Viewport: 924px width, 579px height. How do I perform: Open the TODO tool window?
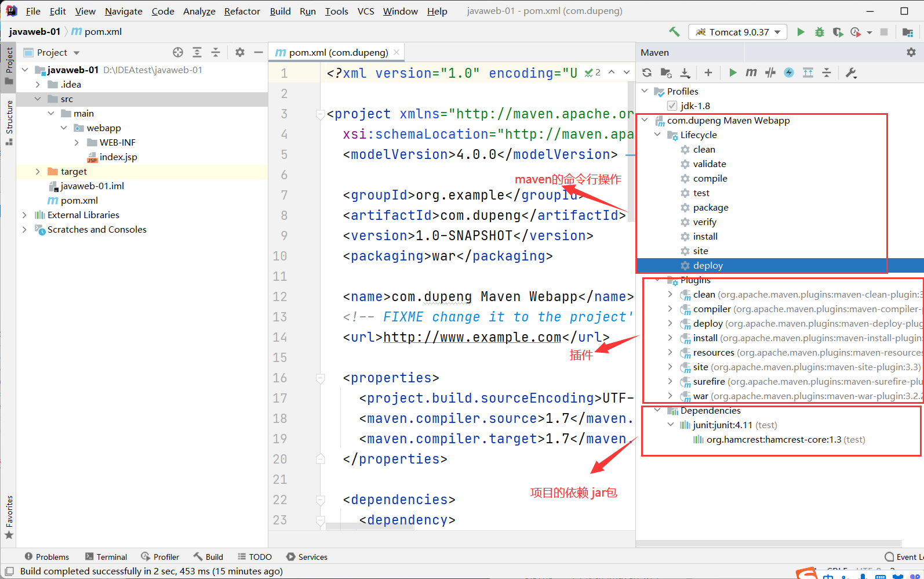point(254,557)
